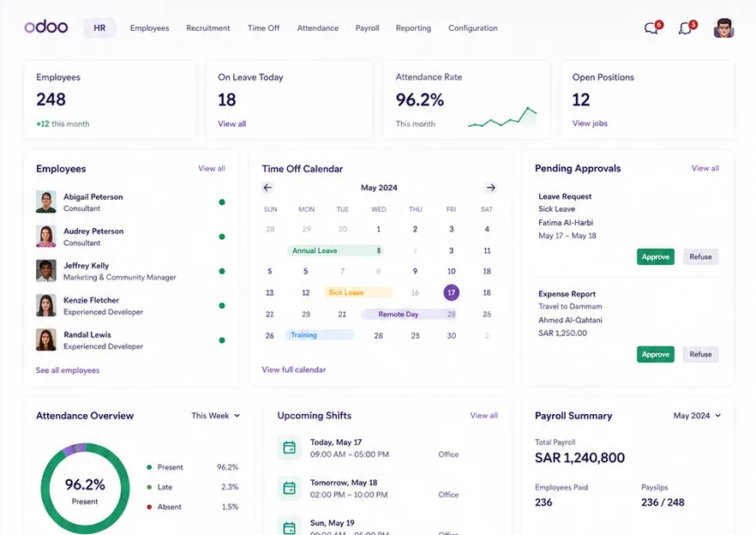Click View jobs under Open Positions
This screenshot has width=756, height=535.
tap(590, 123)
